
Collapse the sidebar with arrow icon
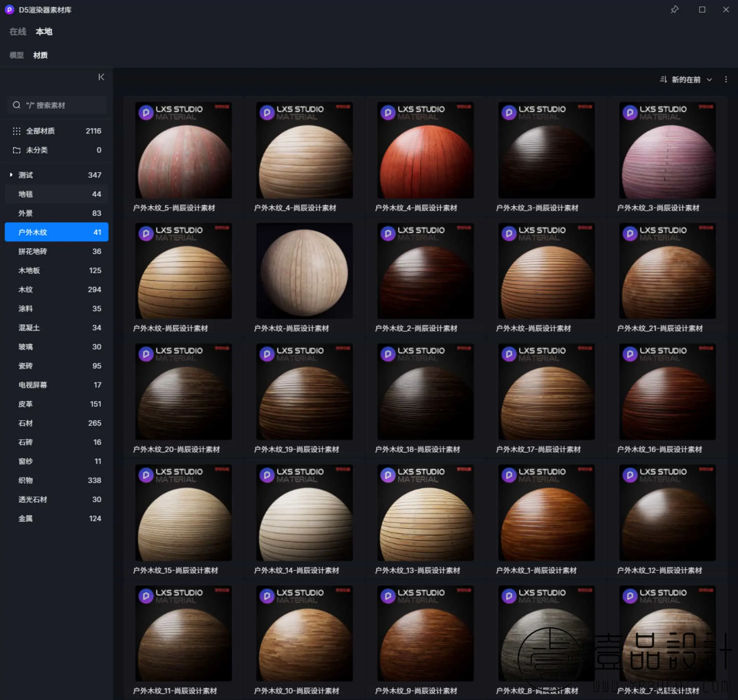(x=101, y=77)
